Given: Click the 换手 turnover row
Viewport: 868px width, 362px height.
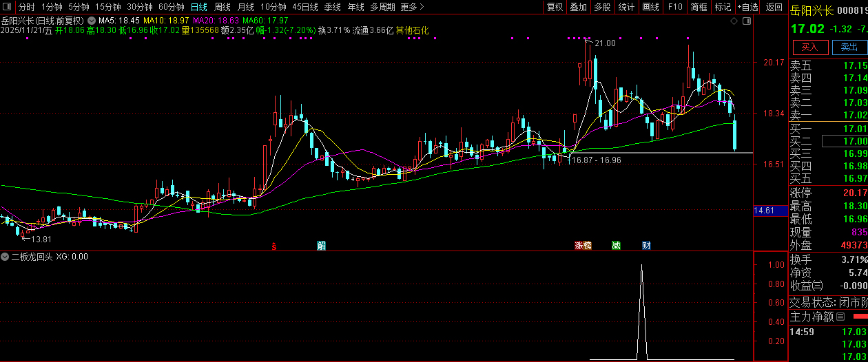Looking at the screenshot, I should tap(828, 260).
